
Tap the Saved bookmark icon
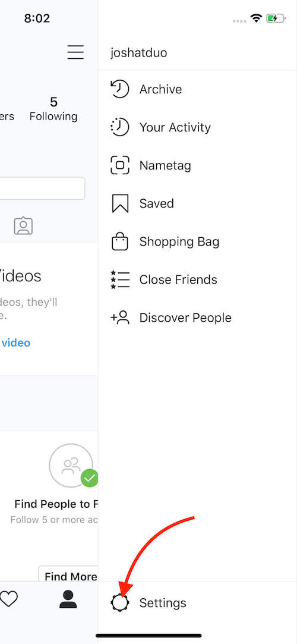120,204
